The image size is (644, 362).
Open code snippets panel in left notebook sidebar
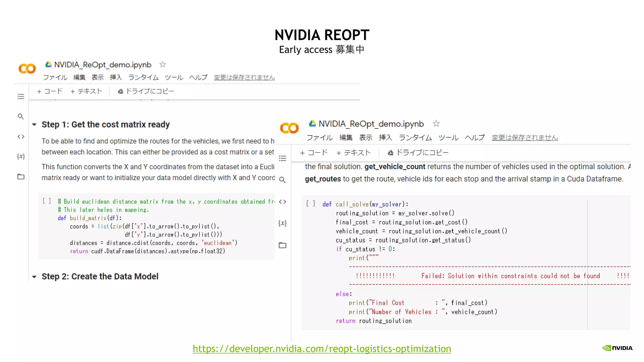(21, 136)
